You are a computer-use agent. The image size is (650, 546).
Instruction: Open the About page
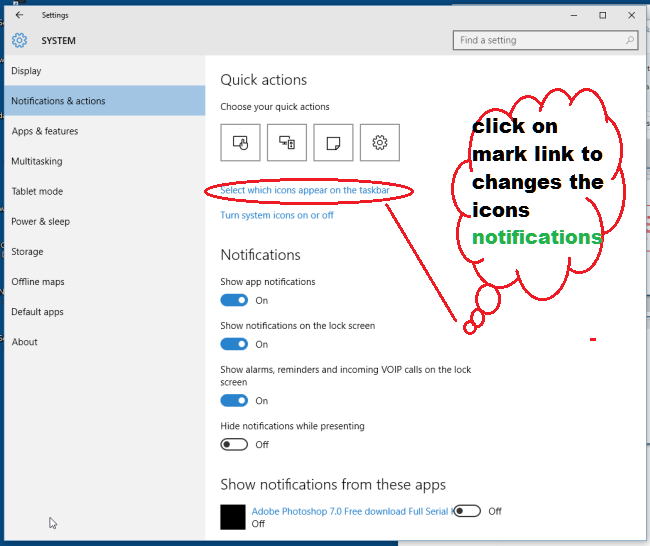pos(104,342)
